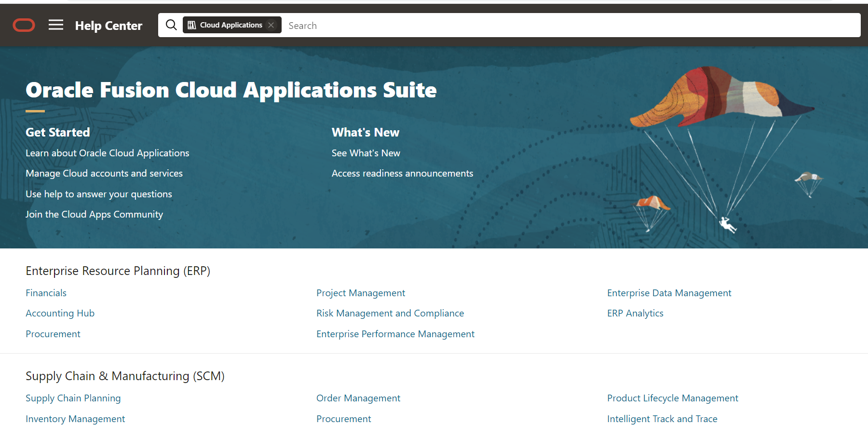
Task: Open Procurement under Enterprise Resource Planning
Action: point(53,334)
